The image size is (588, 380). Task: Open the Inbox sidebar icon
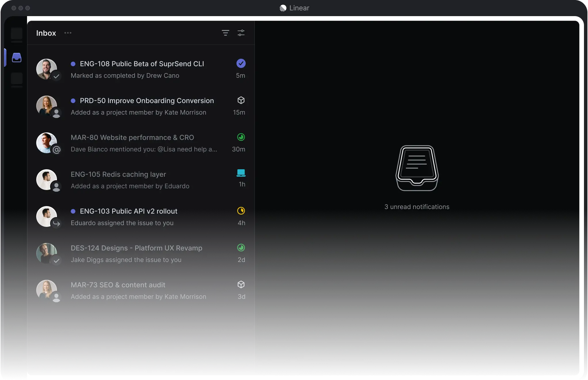tap(17, 58)
